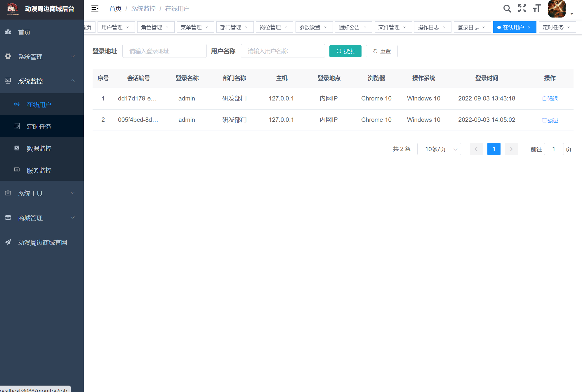This screenshot has height=392, width=582.
Task: Open 服务监控 sidebar item
Action: coord(39,170)
